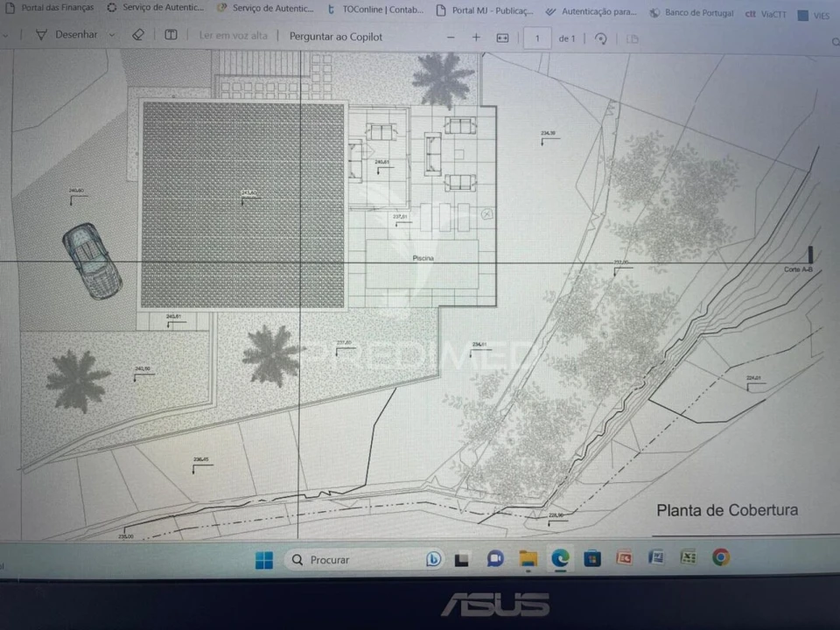Click the zoom in plus button
Image resolution: width=840 pixels, height=630 pixels.
tap(476, 38)
